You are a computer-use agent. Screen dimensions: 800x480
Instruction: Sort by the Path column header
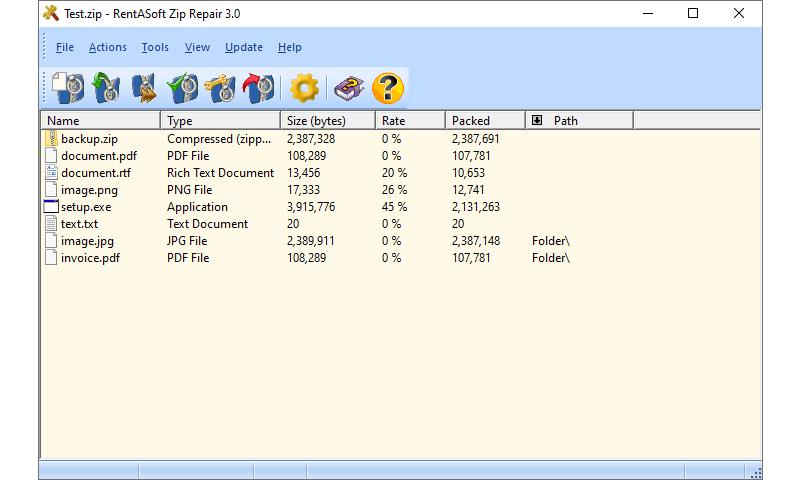(579, 120)
